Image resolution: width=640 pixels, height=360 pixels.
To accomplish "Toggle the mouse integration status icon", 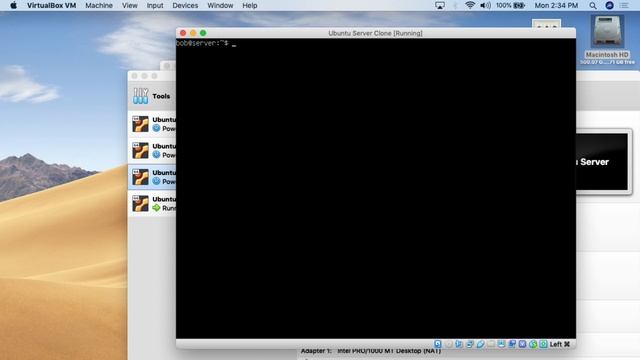I will (x=533, y=344).
